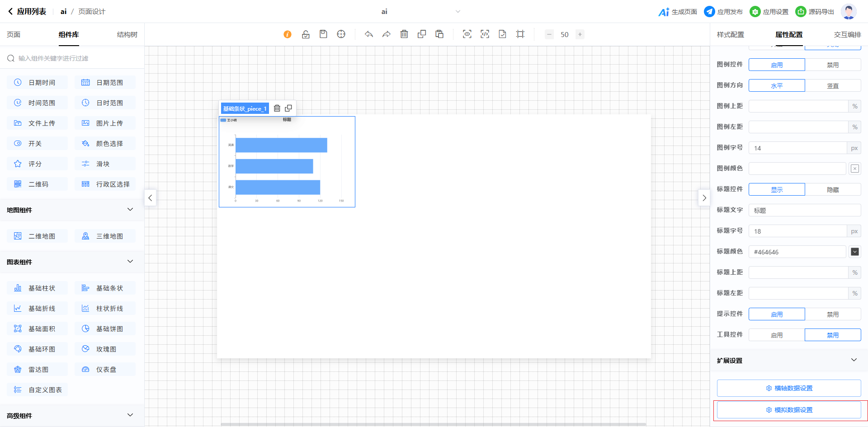Click the redo arrow in toolbar
Viewport: 868px width, 427px height.
387,34
